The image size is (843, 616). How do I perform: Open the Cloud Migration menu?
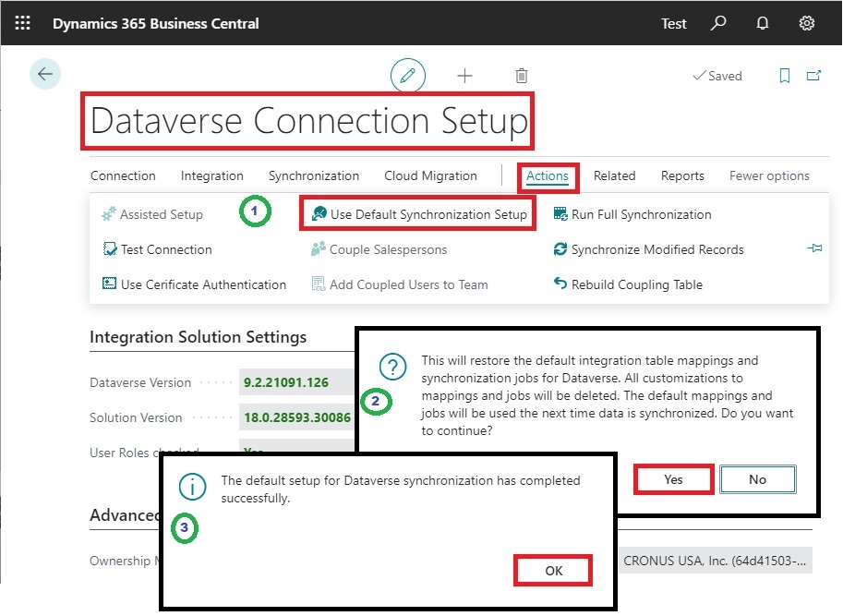click(430, 175)
